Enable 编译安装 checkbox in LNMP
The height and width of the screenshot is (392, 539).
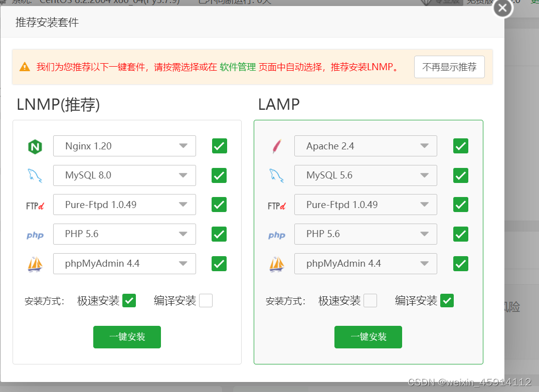206,301
